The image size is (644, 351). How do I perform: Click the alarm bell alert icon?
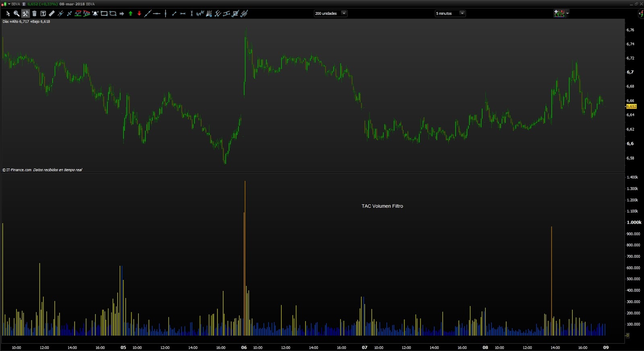(x=95, y=14)
